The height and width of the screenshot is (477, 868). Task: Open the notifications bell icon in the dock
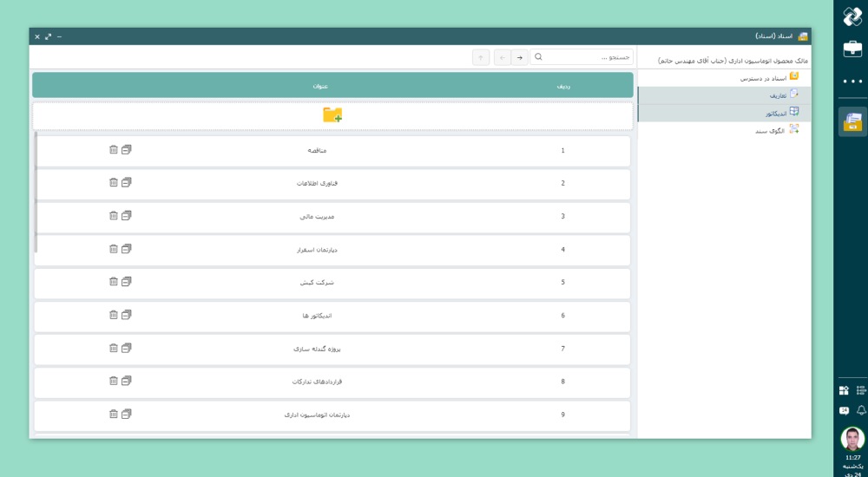pyautogui.click(x=861, y=410)
